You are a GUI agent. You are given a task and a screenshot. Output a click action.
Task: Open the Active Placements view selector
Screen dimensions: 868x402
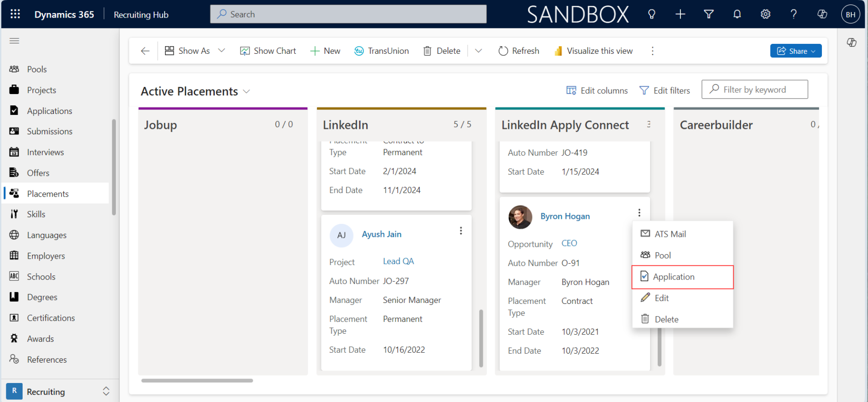click(195, 91)
